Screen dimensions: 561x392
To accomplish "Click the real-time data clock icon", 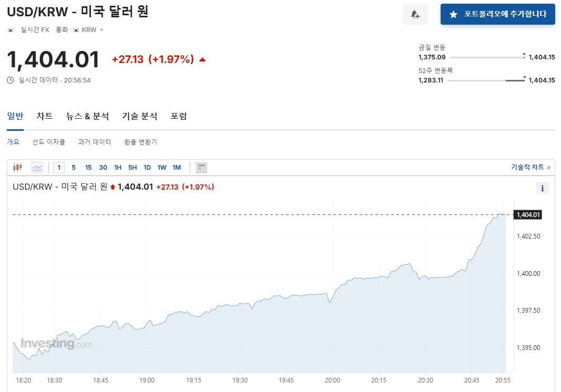I will [11, 80].
